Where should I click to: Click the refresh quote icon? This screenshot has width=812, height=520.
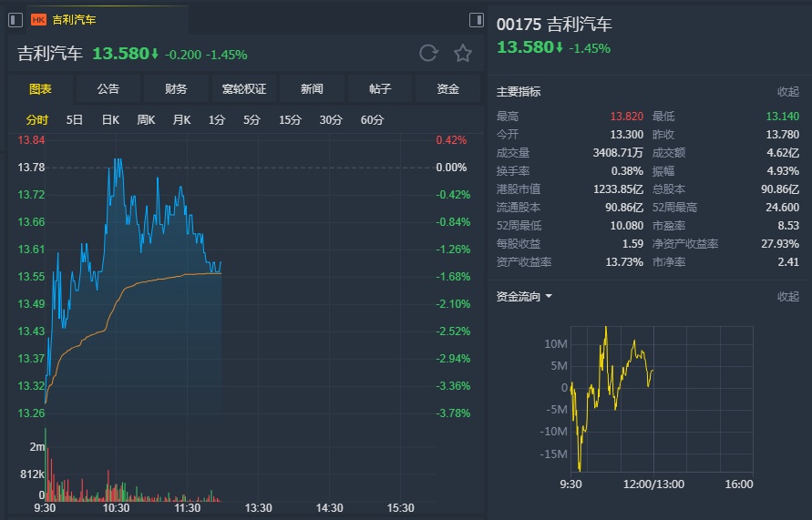pos(428,54)
